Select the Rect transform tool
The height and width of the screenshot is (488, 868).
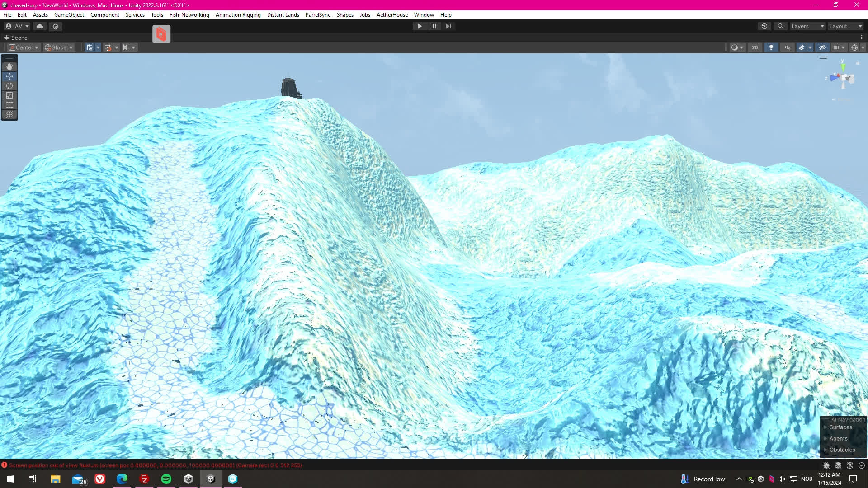click(9, 105)
